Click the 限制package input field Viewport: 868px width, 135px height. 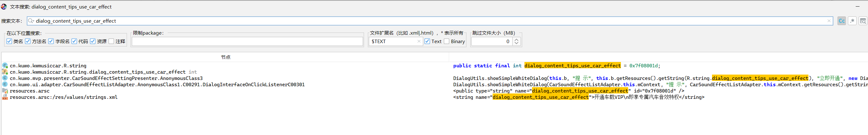click(x=247, y=42)
